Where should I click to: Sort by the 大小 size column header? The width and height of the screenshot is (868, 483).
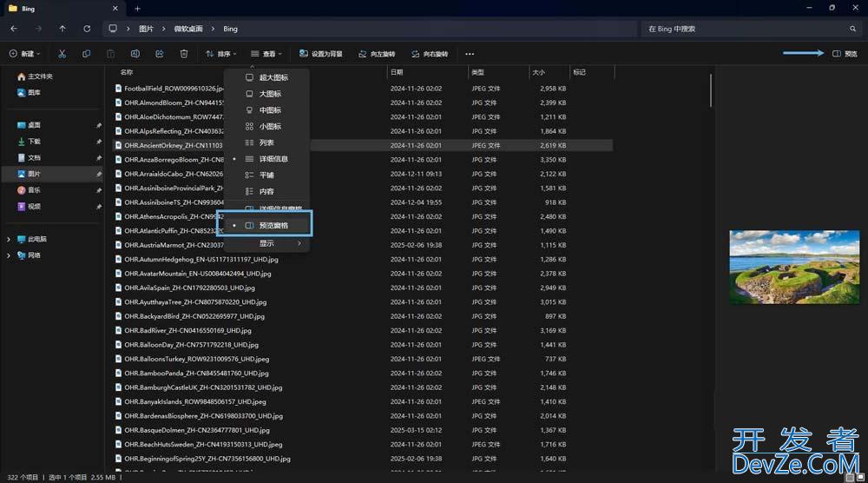[539, 72]
